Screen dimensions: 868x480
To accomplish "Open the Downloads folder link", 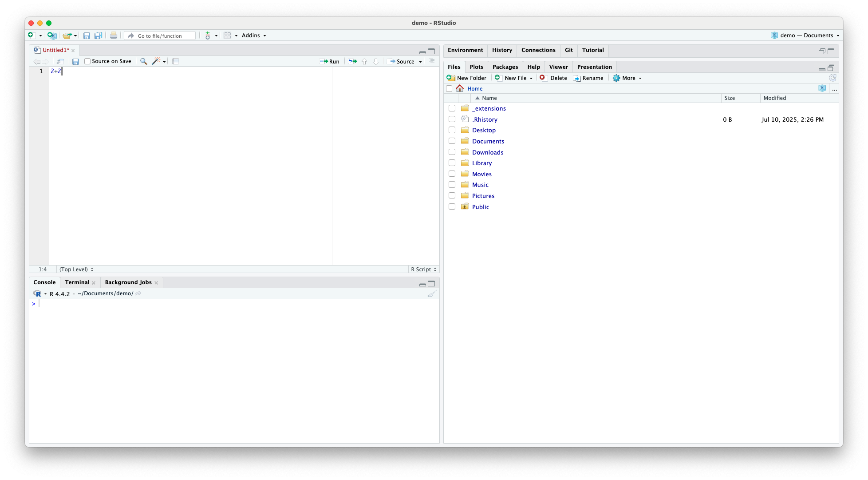I will point(488,152).
